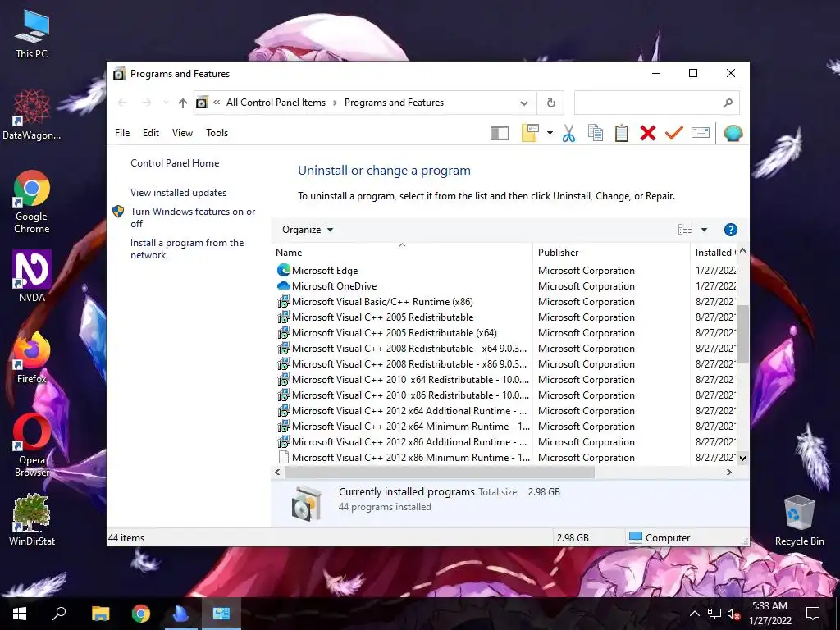Image resolution: width=840 pixels, height=630 pixels.
Task: Click the Move To folder toolbar icon
Action: [x=530, y=133]
